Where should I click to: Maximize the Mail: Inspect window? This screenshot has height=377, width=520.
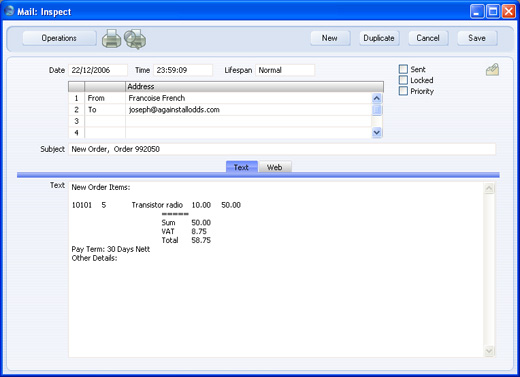point(493,12)
